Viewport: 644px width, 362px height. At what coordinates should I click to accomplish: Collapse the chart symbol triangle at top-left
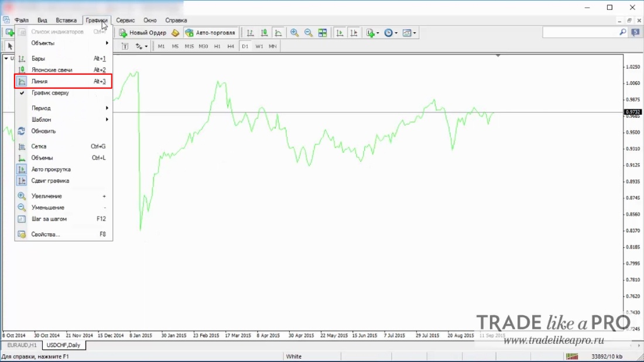pos(6,58)
